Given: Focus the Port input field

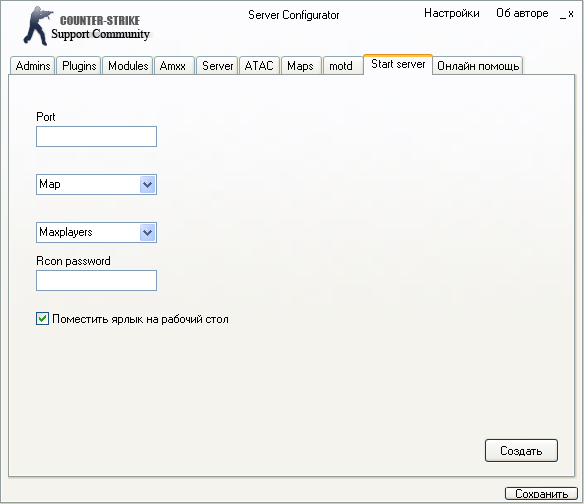Looking at the screenshot, I should click(96, 136).
